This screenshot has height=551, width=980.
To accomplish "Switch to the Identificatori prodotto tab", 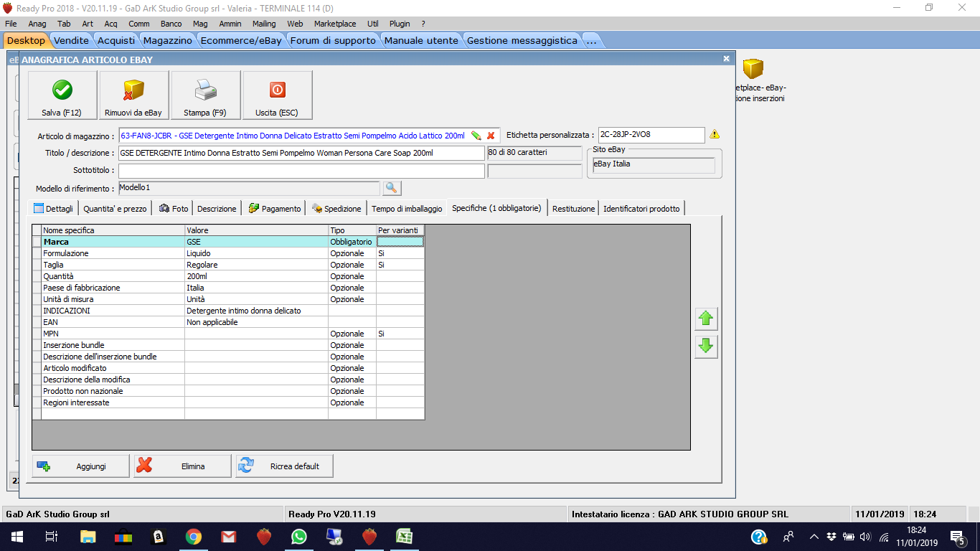I will [641, 208].
